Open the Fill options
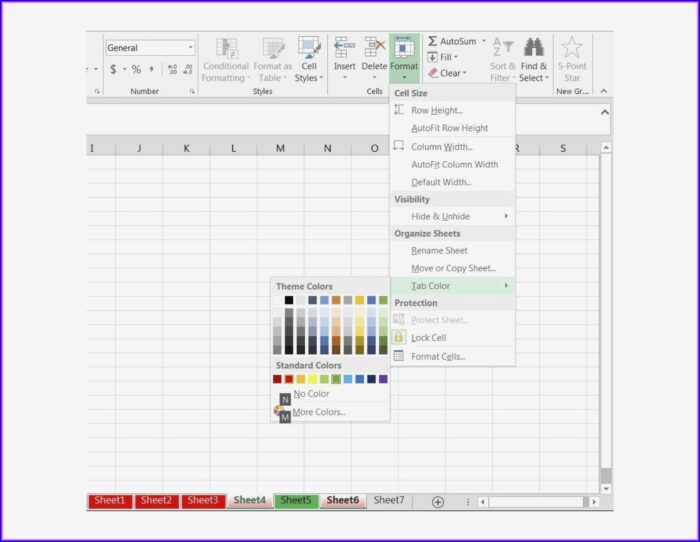The image size is (700, 542). click(x=442, y=57)
